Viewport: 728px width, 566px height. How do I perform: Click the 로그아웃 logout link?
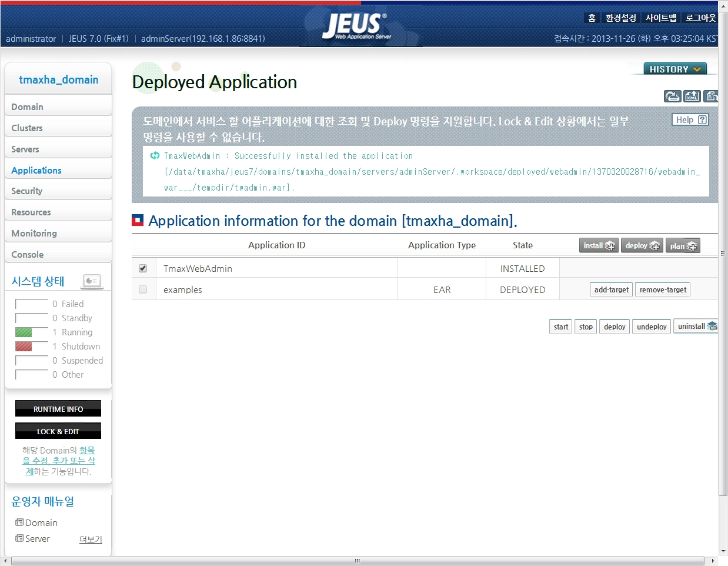(x=700, y=18)
